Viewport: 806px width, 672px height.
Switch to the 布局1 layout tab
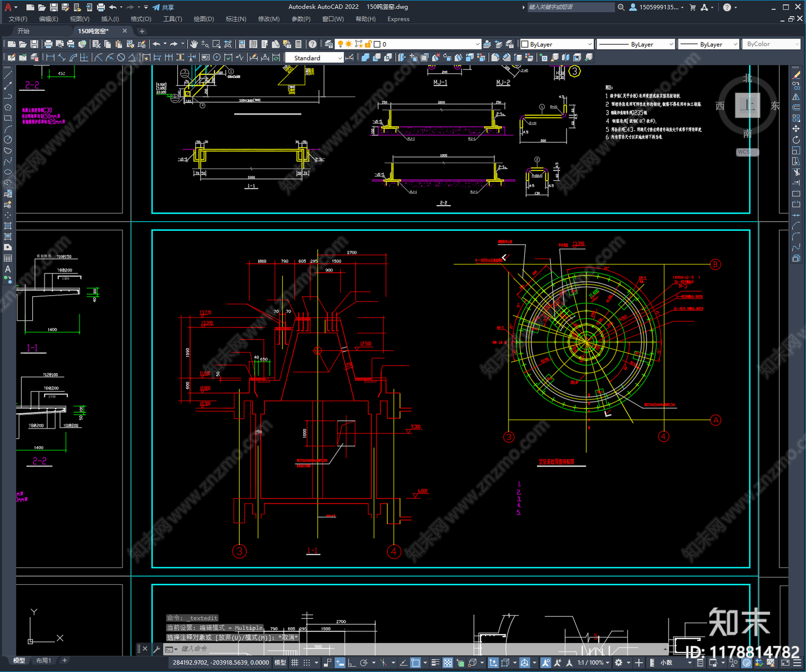43,660
